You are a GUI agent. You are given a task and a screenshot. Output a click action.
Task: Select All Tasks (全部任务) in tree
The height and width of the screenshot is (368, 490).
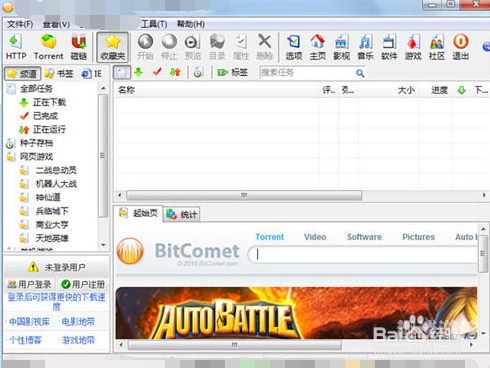[x=36, y=89]
